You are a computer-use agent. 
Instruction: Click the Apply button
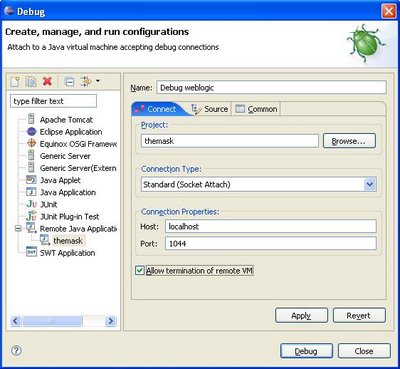(x=301, y=315)
